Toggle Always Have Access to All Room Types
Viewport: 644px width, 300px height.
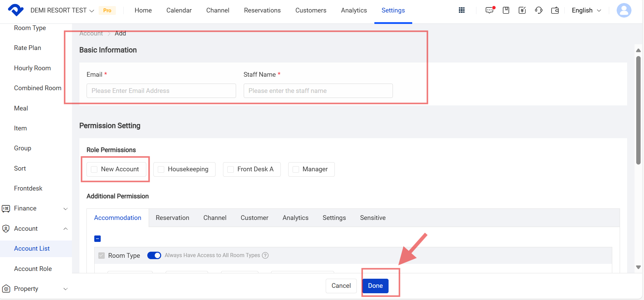point(154,255)
